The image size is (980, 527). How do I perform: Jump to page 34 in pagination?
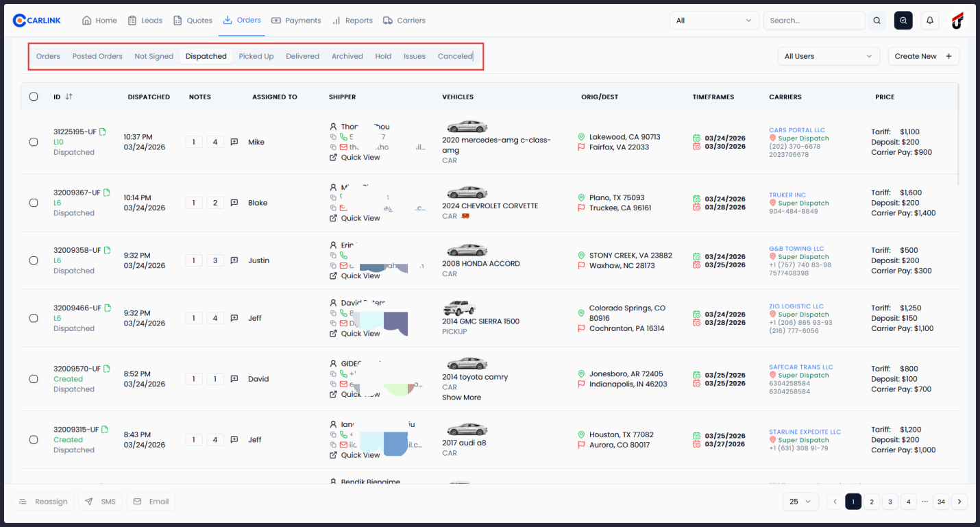point(940,501)
